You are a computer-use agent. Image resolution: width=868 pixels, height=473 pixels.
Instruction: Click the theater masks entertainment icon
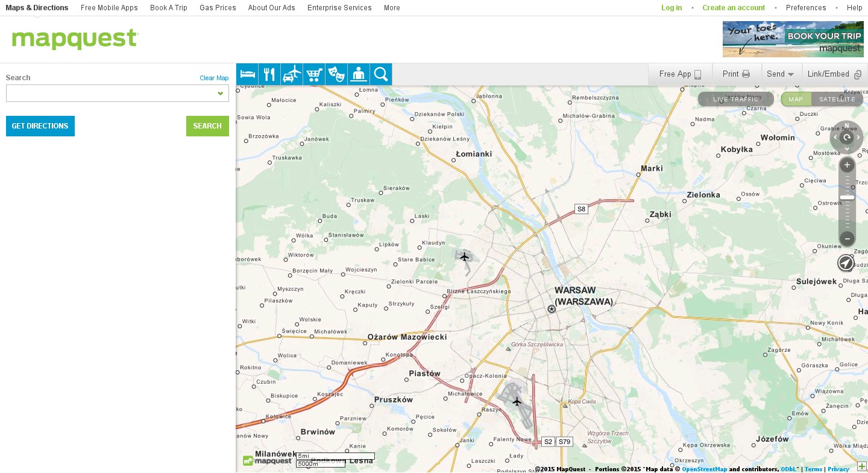click(336, 74)
